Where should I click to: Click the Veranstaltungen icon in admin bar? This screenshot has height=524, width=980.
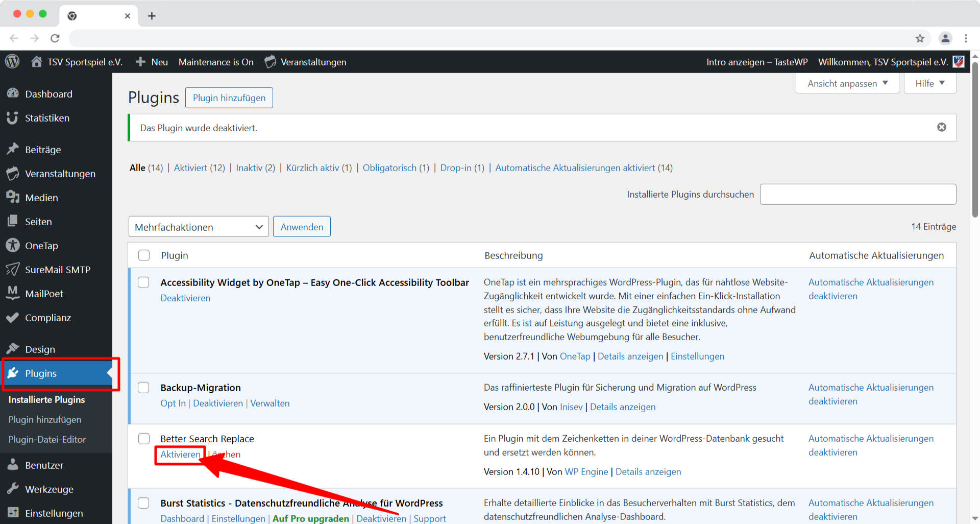point(271,62)
